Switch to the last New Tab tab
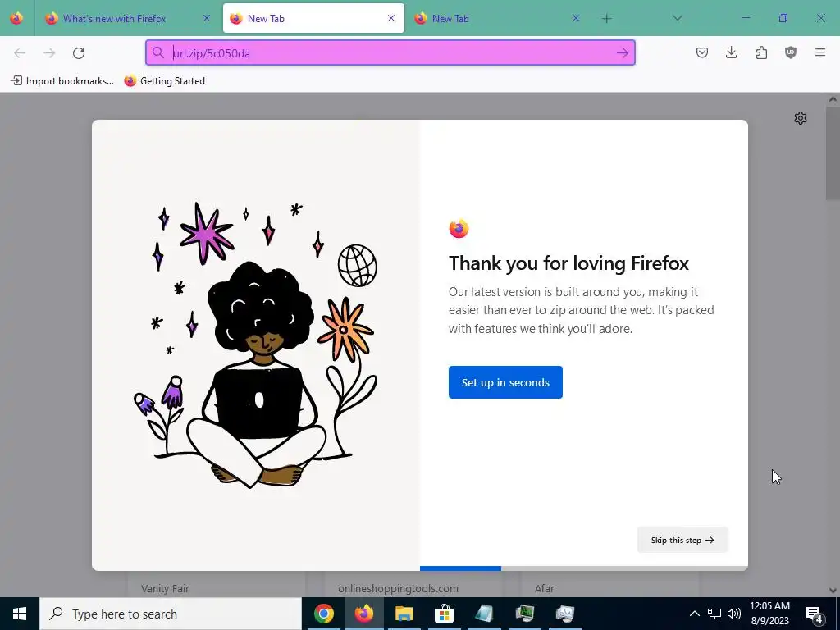 tap(498, 18)
